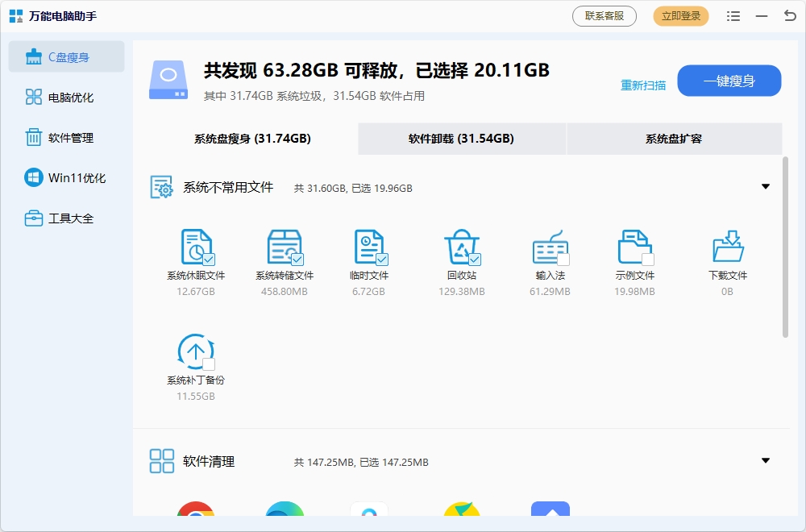Open the settings list menu top right
806x532 pixels.
pyautogui.click(x=733, y=15)
